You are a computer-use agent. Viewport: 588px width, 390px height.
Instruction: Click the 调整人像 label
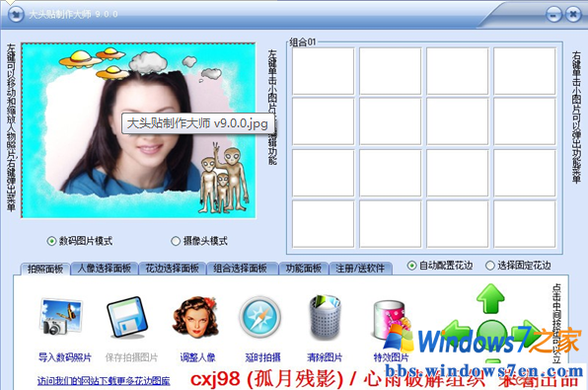pyautogui.click(x=197, y=357)
